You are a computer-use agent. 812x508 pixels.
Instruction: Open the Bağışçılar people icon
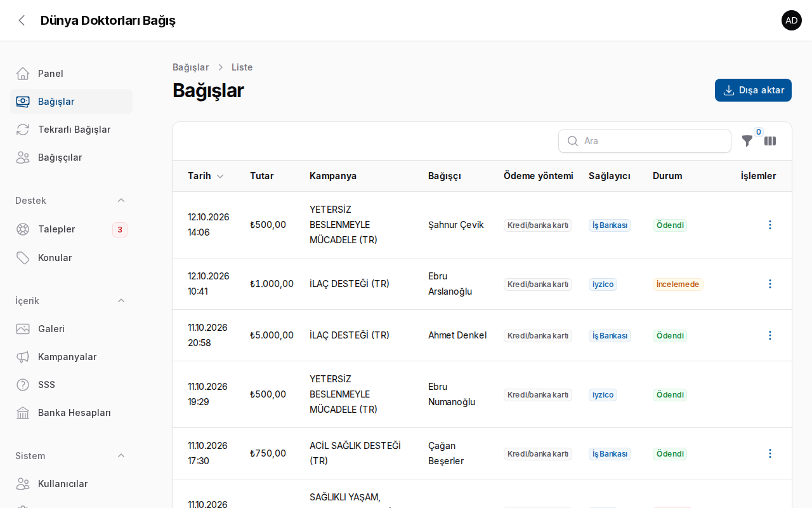click(x=23, y=157)
